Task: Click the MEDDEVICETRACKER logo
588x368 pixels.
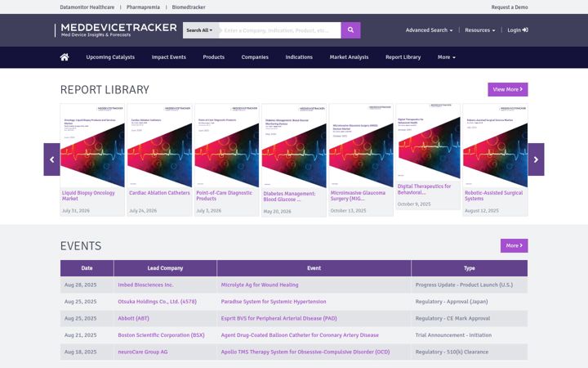Action: [x=116, y=30]
